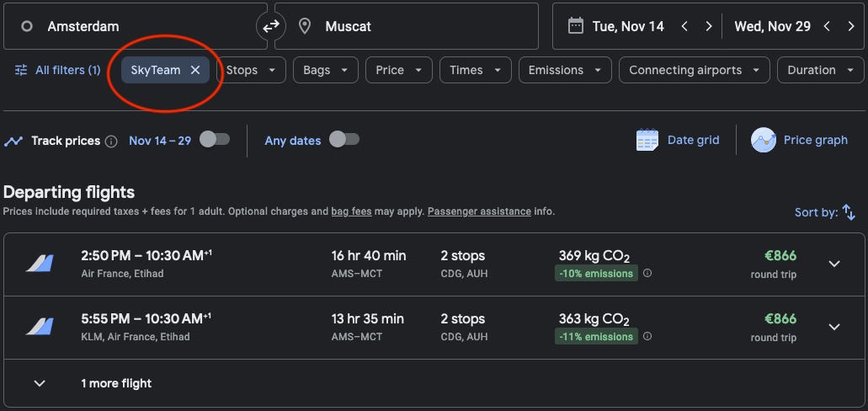Advance departure date to next day
868x411 pixels.
coord(709,26)
